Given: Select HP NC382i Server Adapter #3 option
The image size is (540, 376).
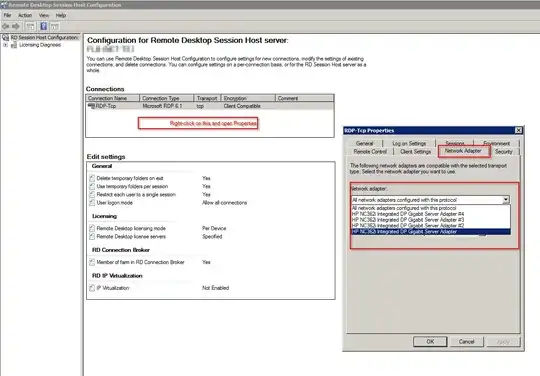Looking at the screenshot, I should (430, 220).
